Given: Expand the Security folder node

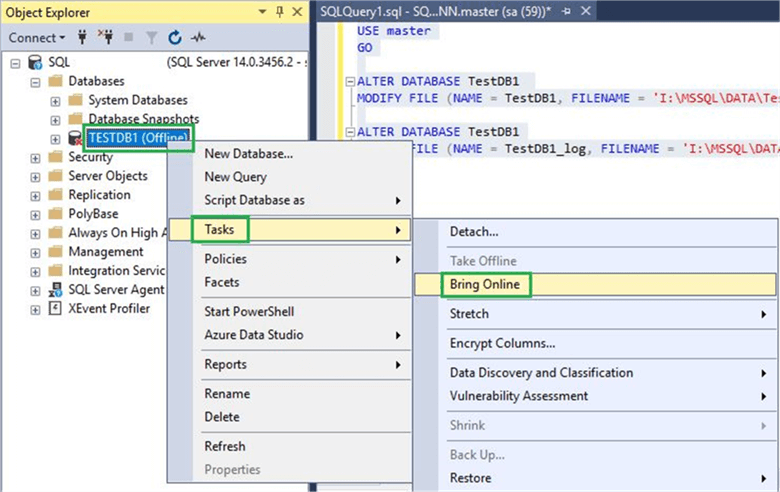Looking at the screenshot, I should point(36,157).
